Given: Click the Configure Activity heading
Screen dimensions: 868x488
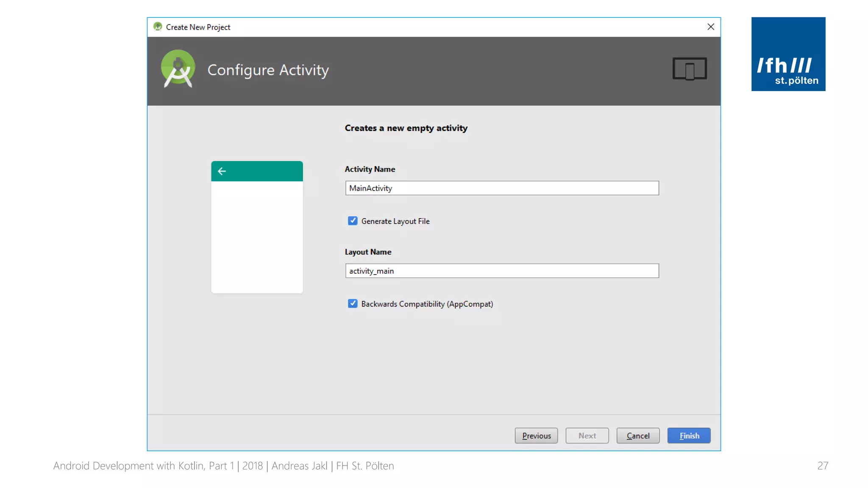Looking at the screenshot, I should coord(268,70).
